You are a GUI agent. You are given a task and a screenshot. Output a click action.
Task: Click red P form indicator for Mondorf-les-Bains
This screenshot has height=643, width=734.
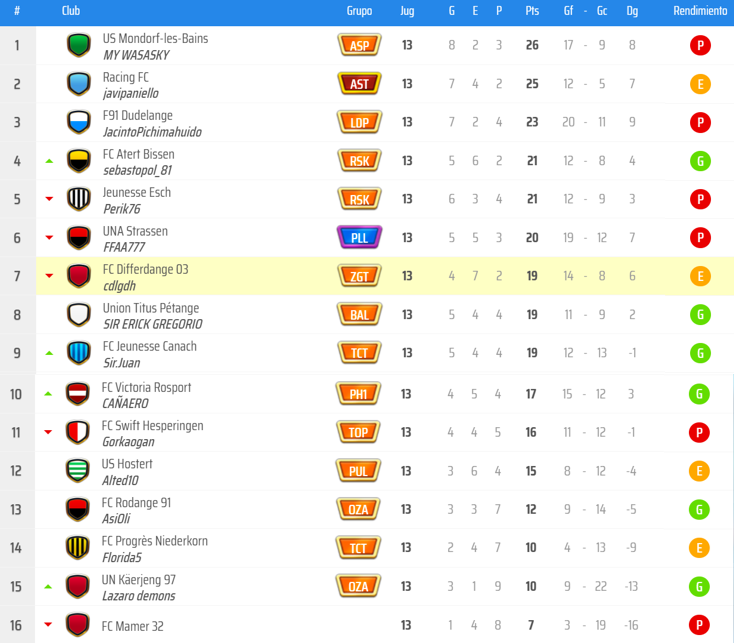point(700,45)
